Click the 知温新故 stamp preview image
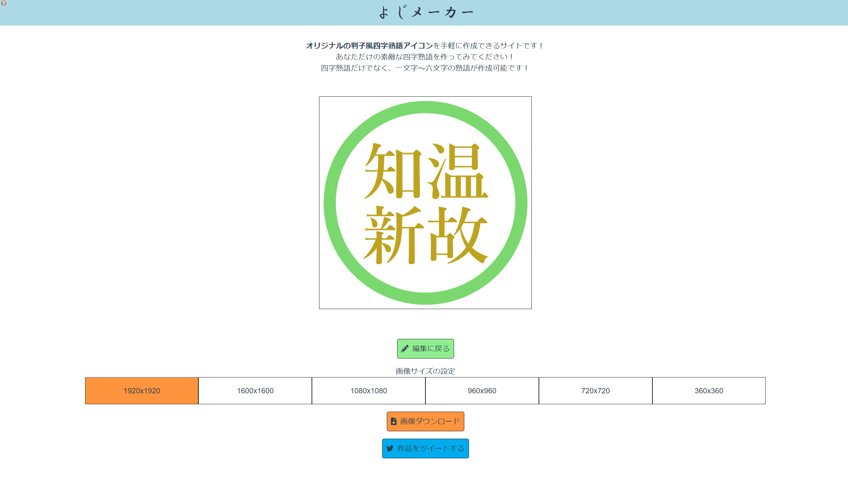 pyautogui.click(x=425, y=203)
